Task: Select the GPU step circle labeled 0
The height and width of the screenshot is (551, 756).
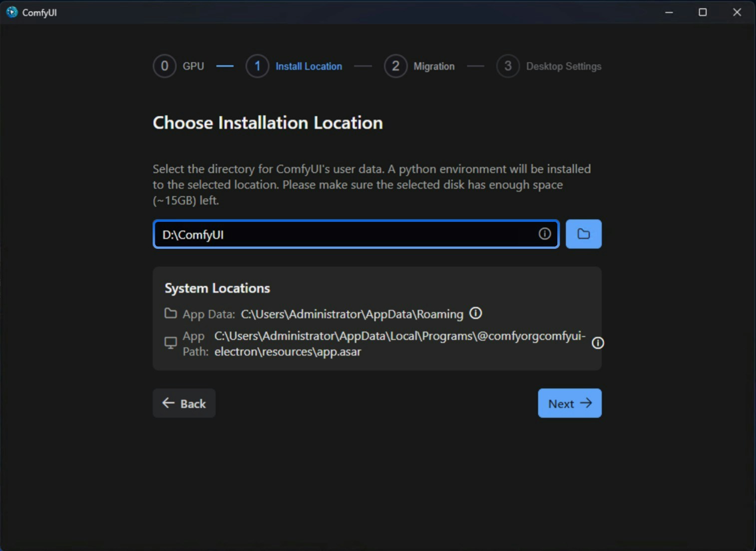Action: tap(164, 66)
